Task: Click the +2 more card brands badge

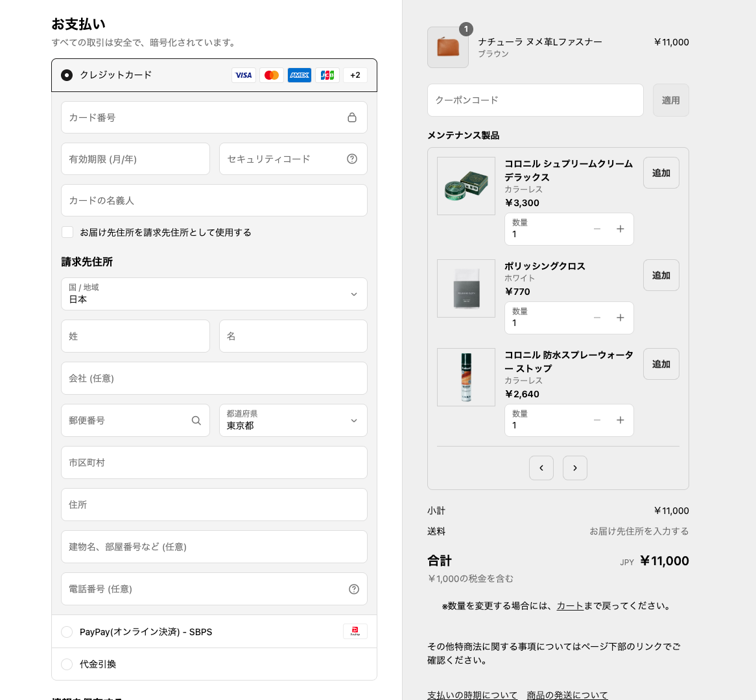Action: click(x=355, y=75)
